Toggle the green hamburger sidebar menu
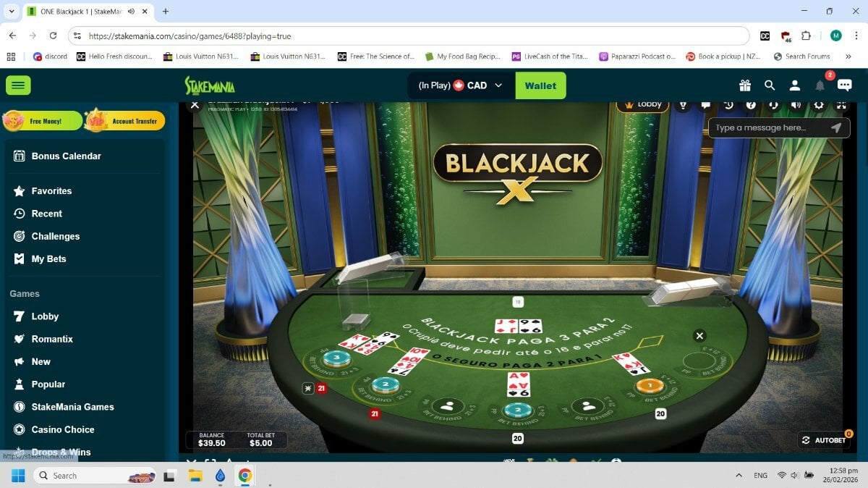The image size is (868, 488). (x=18, y=85)
